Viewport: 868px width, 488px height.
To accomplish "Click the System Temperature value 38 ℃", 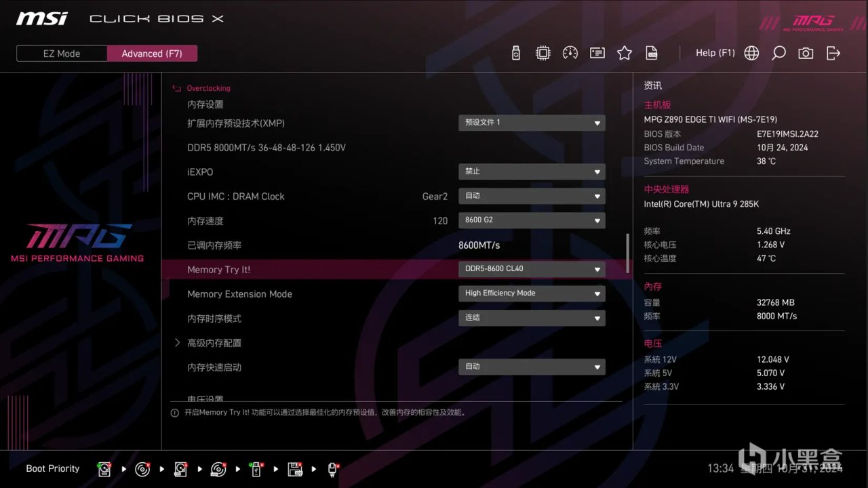I will (x=766, y=161).
